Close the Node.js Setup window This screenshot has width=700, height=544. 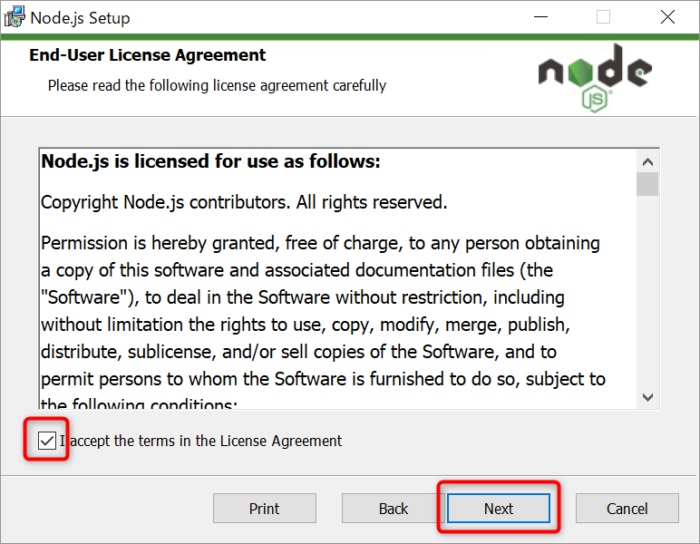tap(667, 17)
